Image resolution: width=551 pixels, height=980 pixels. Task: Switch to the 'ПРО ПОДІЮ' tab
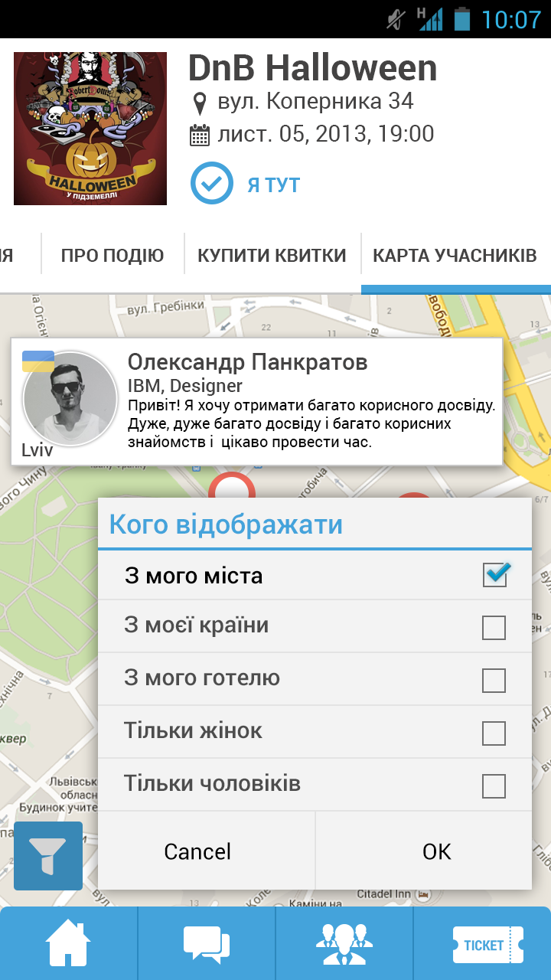tap(112, 256)
